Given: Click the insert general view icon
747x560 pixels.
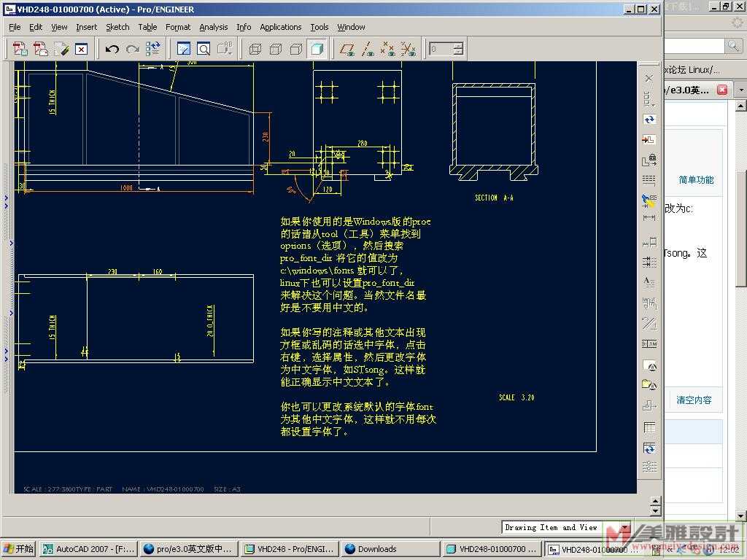Looking at the screenshot, I should [x=649, y=139].
